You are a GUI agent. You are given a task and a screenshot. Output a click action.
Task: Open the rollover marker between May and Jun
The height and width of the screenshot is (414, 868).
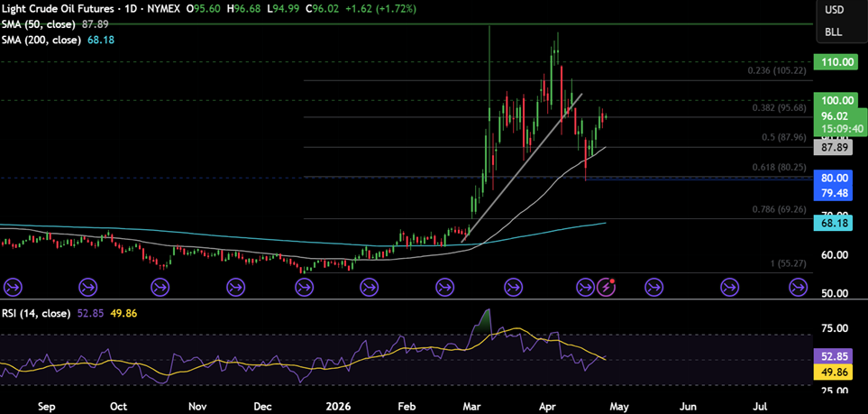click(653, 287)
